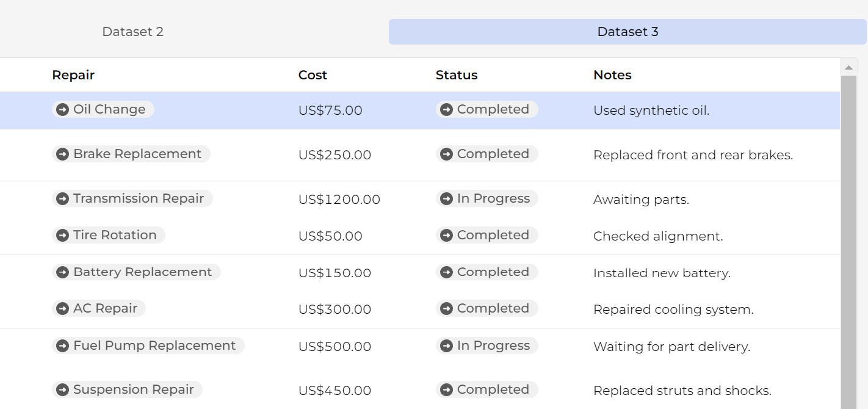Click the note 'Installed new battery.'
868x409 pixels.
[x=662, y=273]
